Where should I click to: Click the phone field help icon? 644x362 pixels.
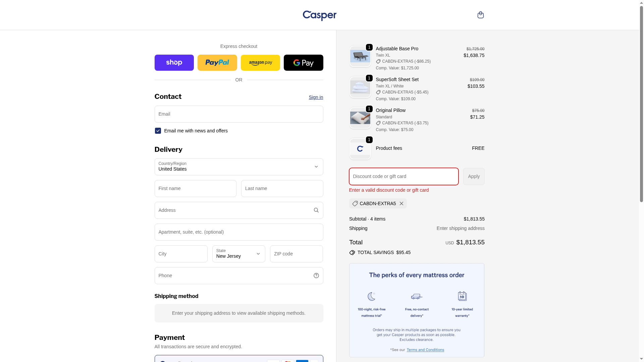[316, 276]
